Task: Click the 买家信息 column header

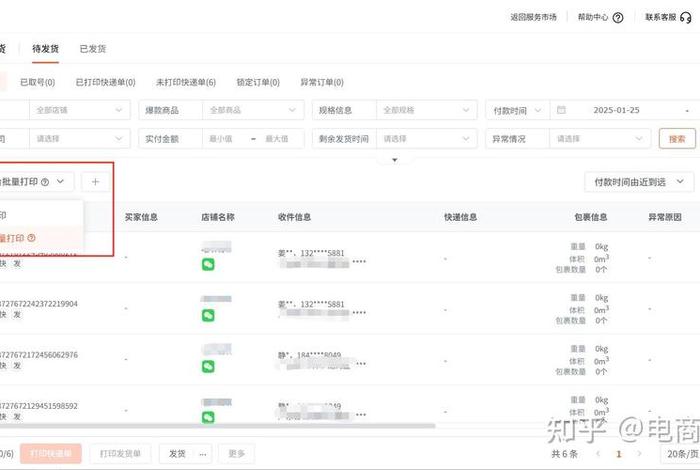Action: [141, 217]
